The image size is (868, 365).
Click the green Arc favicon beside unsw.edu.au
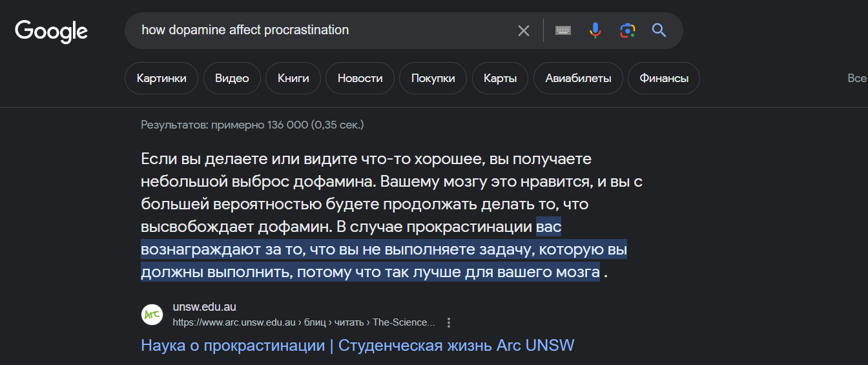[152, 315]
